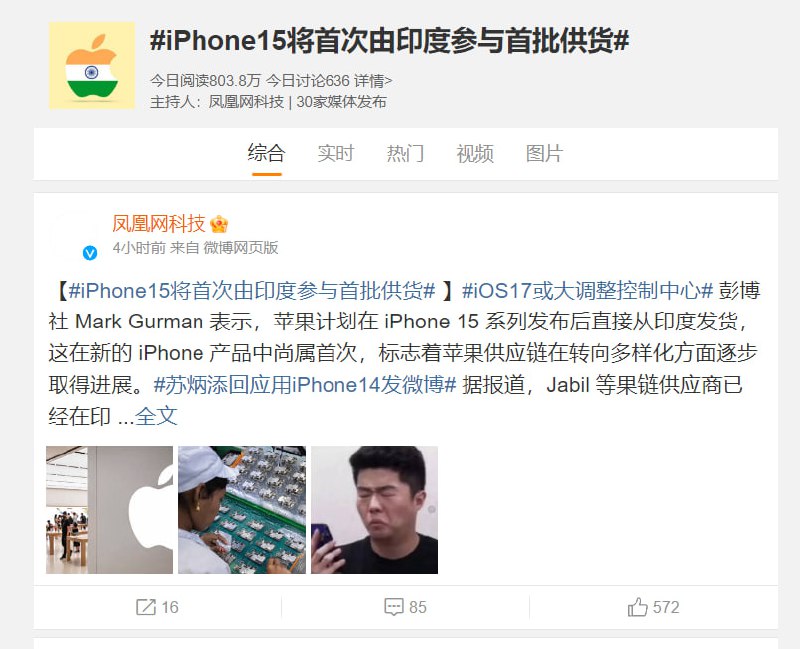Open the factory worker circuit board thumbnail
Image resolution: width=800 pixels, height=649 pixels.
[242, 510]
